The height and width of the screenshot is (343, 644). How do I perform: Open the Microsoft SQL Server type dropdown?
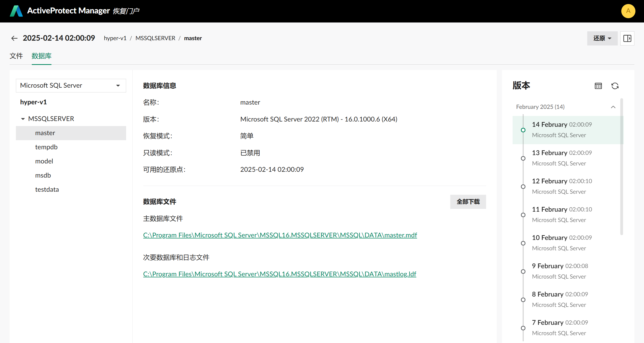coord(71,85)
